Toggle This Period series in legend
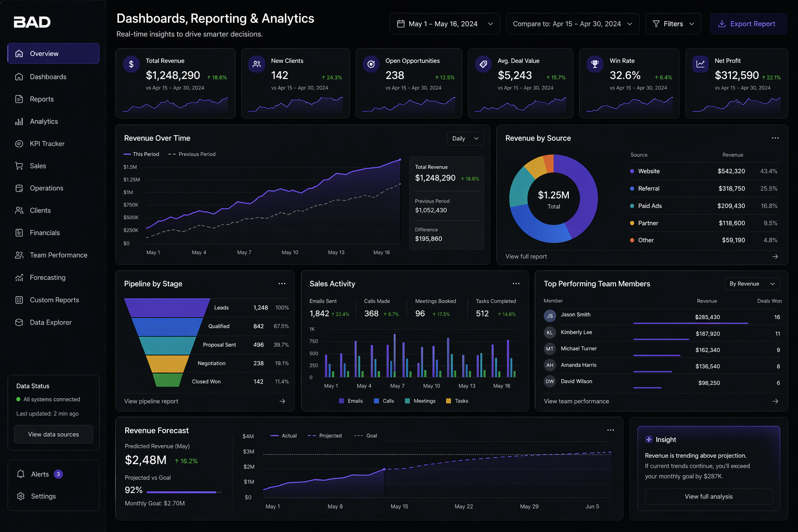Viewport: 798px width, 532px height. tap(141, 154)
